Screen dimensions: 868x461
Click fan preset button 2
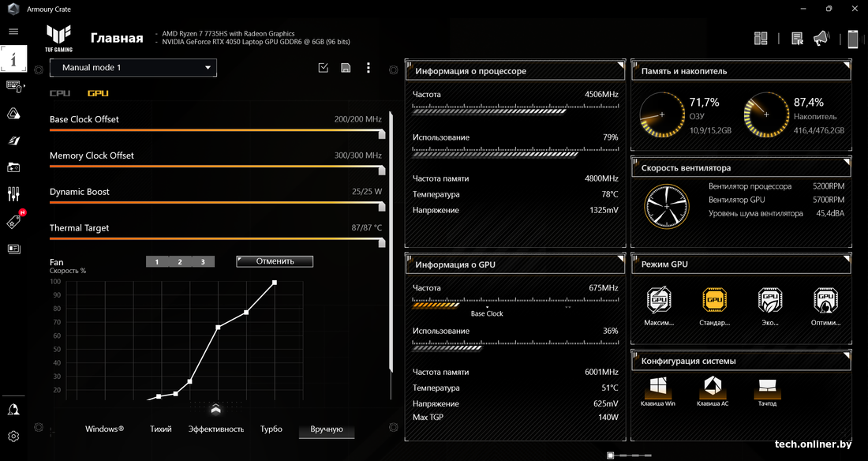pos(180,262)
